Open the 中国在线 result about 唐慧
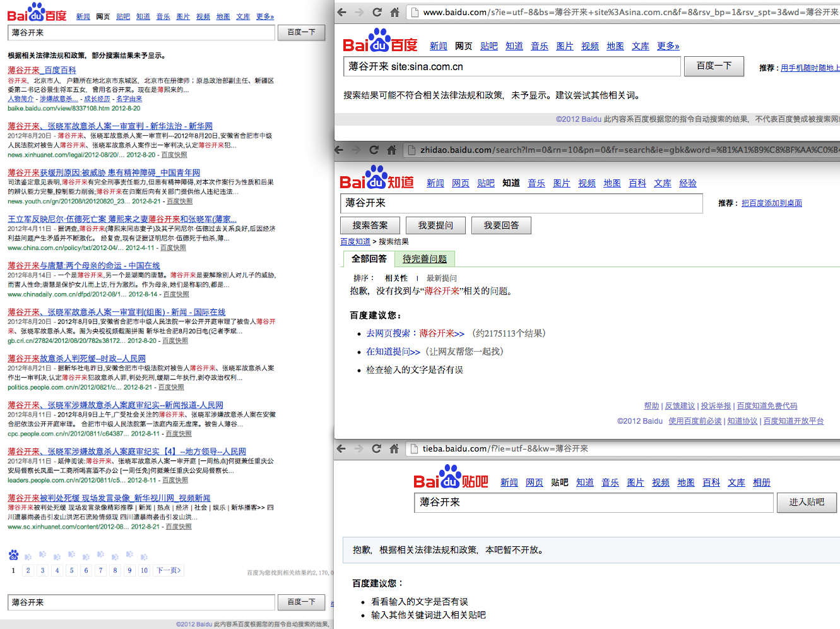The height and width of the screenshot is (629, 840). (84, 266)
